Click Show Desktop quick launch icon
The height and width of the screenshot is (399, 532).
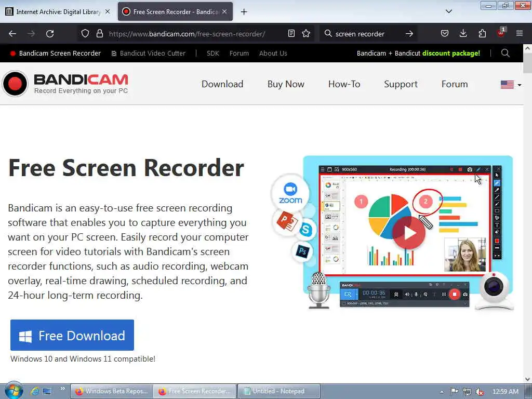[x=47, y=391]
